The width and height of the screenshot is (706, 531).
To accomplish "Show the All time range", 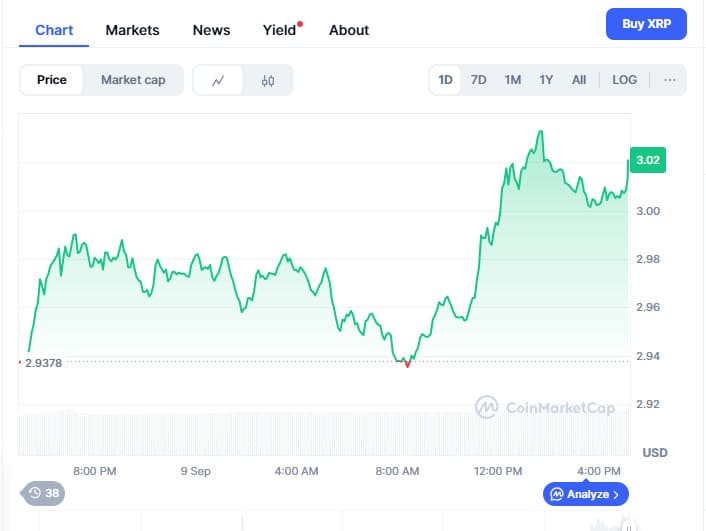I will (579, 80).
